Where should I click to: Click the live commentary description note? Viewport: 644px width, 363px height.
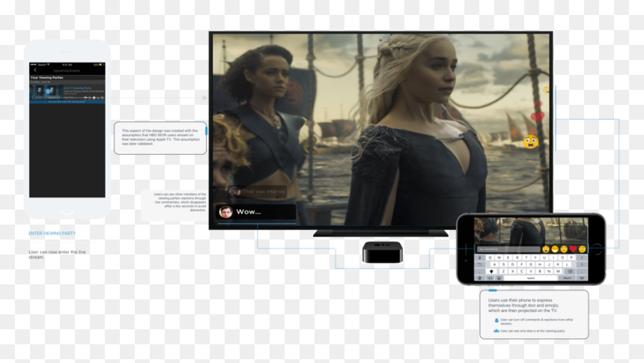[x=180, y=202]
